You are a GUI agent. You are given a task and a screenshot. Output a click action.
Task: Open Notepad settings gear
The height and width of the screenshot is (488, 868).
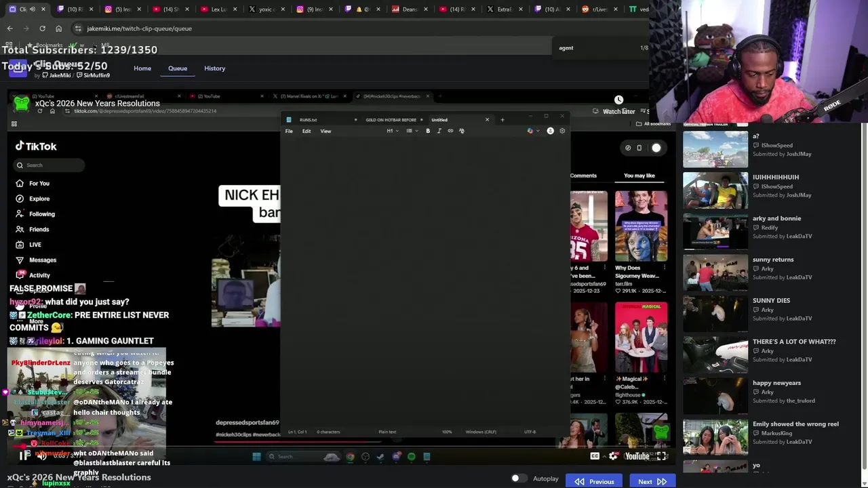(562, 131)
